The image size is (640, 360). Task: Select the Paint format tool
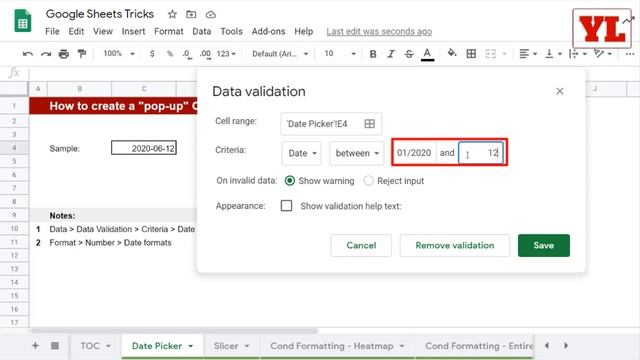(x=82, y=53)
